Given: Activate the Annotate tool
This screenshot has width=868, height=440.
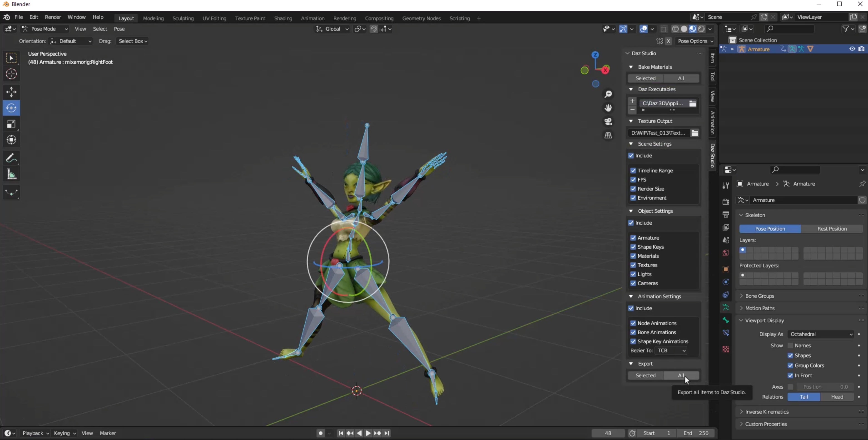Looking at the screenshot, I should pos(11,158).
